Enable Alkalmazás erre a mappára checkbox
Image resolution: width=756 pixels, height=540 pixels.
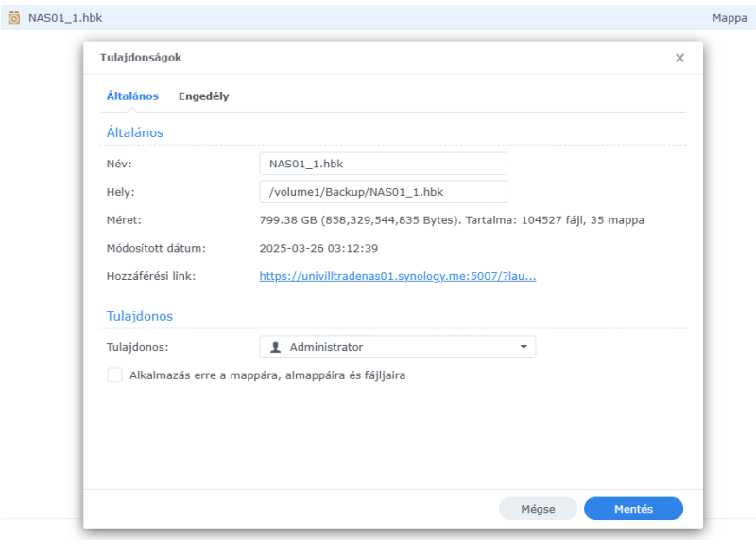pos(114,375)
